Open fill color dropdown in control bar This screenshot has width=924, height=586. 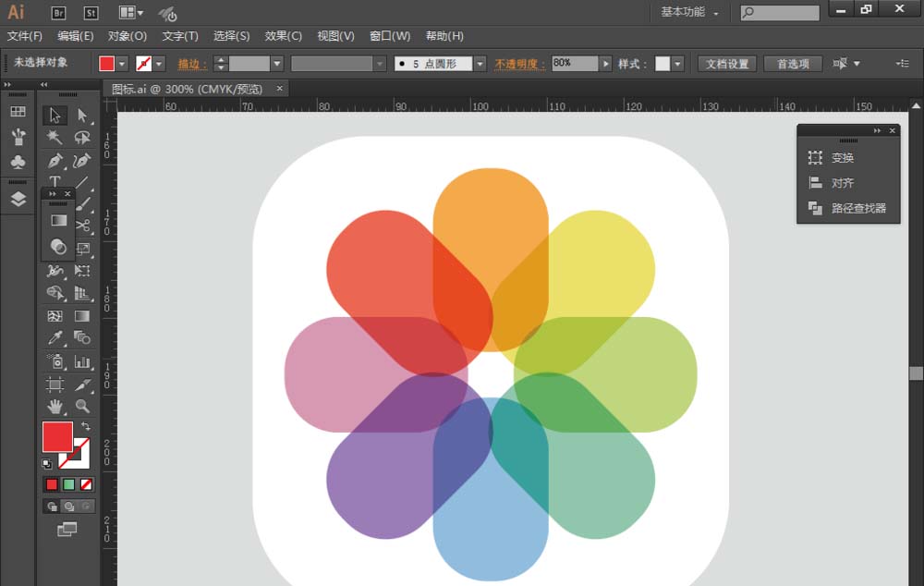pyautogui.click(x=121, y=63)
